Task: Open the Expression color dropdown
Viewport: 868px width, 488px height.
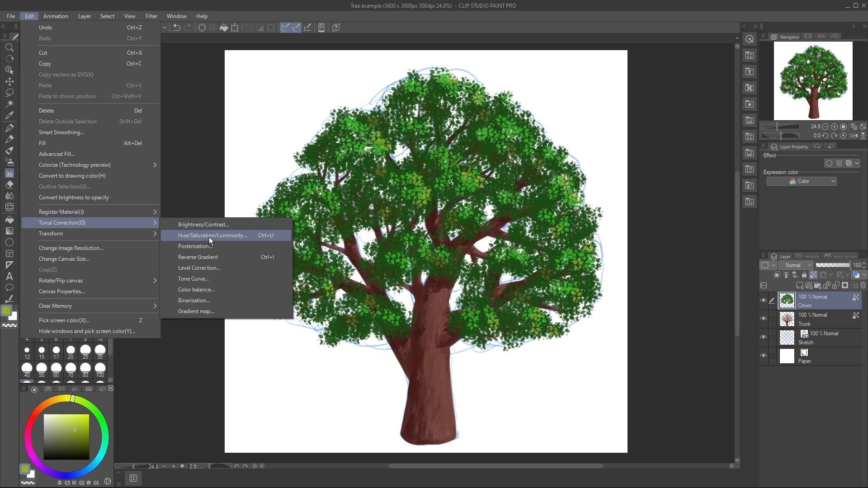Action: click(802, 181)
